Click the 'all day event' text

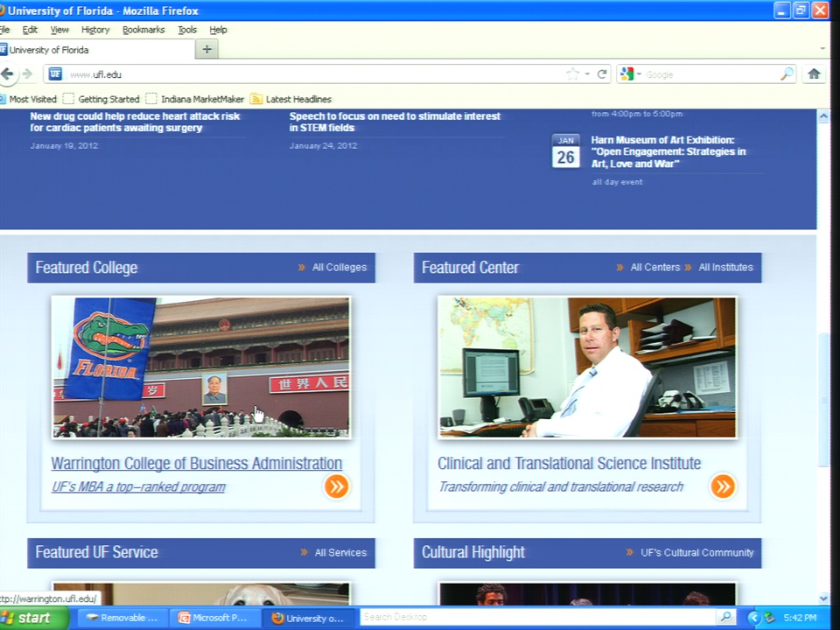click(617, 182)
